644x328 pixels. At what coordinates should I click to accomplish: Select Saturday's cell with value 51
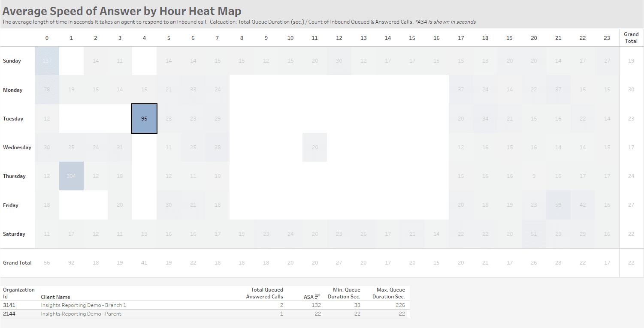[x=534, y=234]
